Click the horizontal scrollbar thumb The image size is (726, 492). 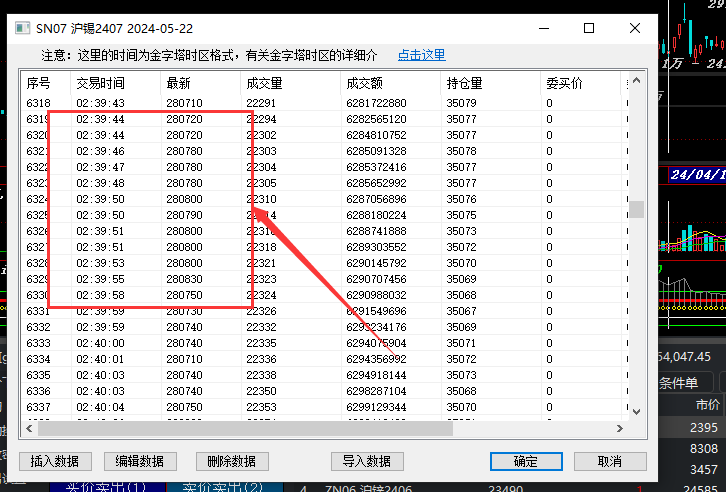tap(245, 429)
